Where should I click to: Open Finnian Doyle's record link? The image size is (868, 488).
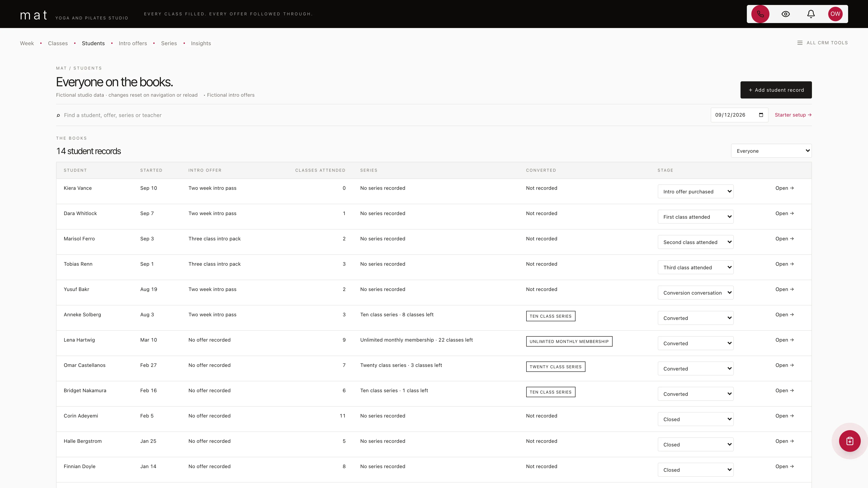coord(784,467)
